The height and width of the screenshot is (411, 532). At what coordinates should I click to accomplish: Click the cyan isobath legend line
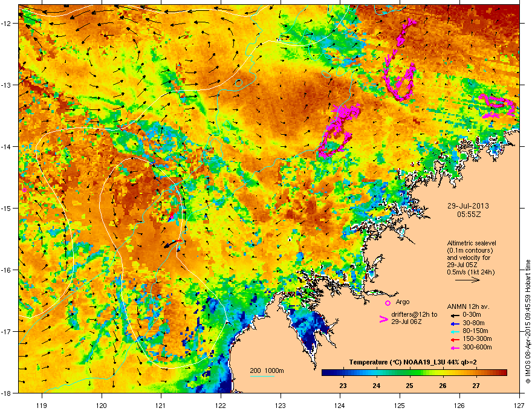point(262,376)
